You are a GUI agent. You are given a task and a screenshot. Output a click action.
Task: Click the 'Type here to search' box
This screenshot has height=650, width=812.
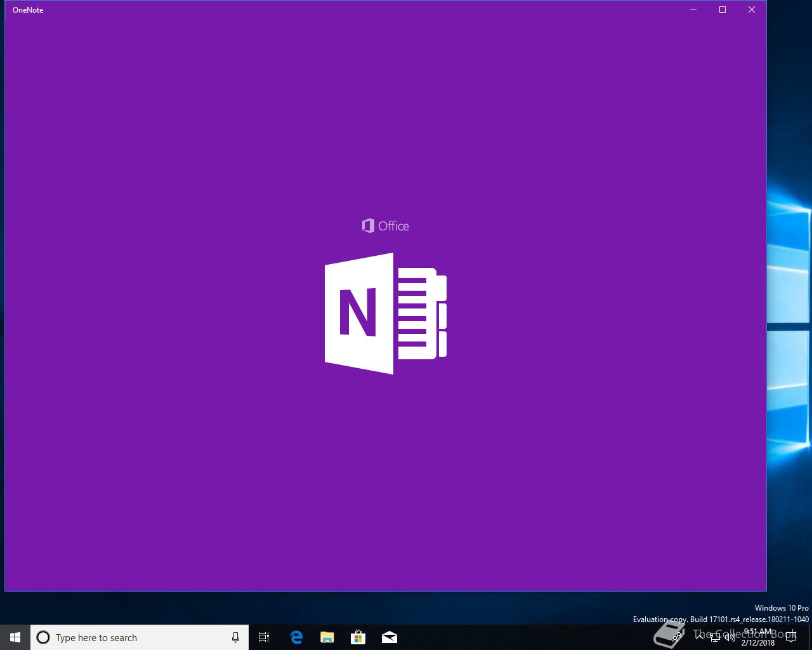pos(140,637)
